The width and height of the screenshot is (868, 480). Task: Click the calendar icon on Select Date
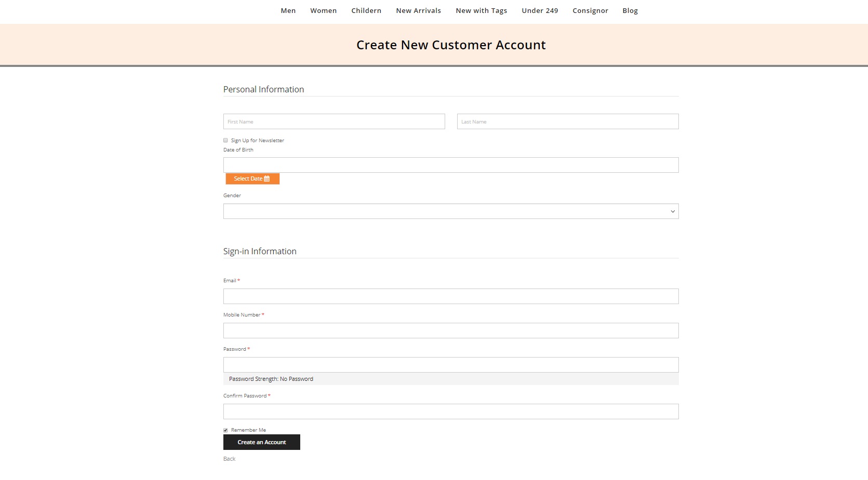click(267, 179)
